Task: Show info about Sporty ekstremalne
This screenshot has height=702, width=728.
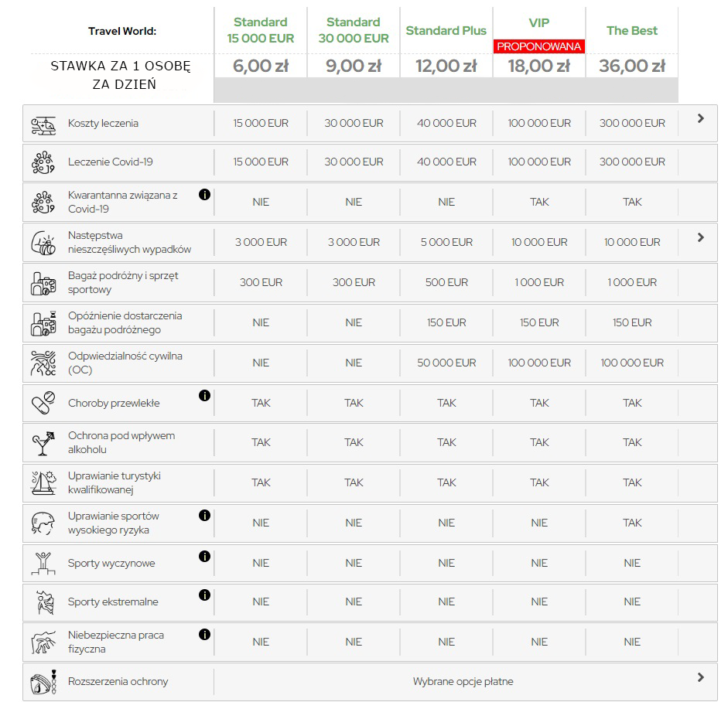Action: pos(204,595)
